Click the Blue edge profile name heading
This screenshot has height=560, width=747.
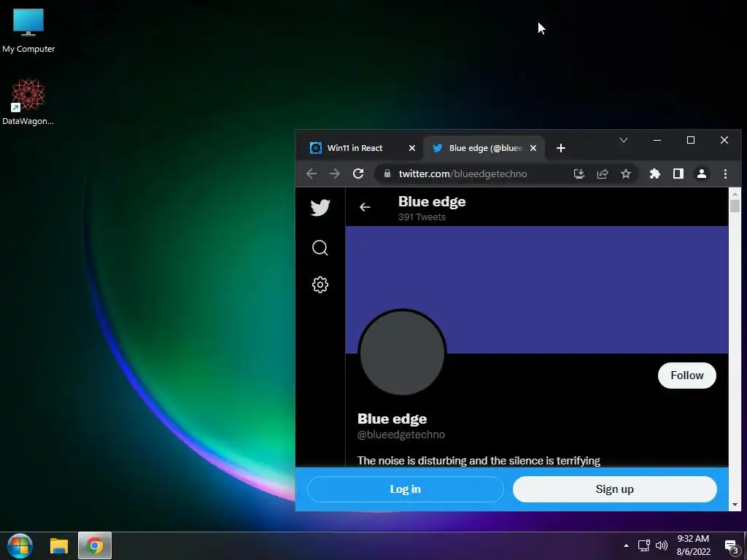tap(392, 419)
